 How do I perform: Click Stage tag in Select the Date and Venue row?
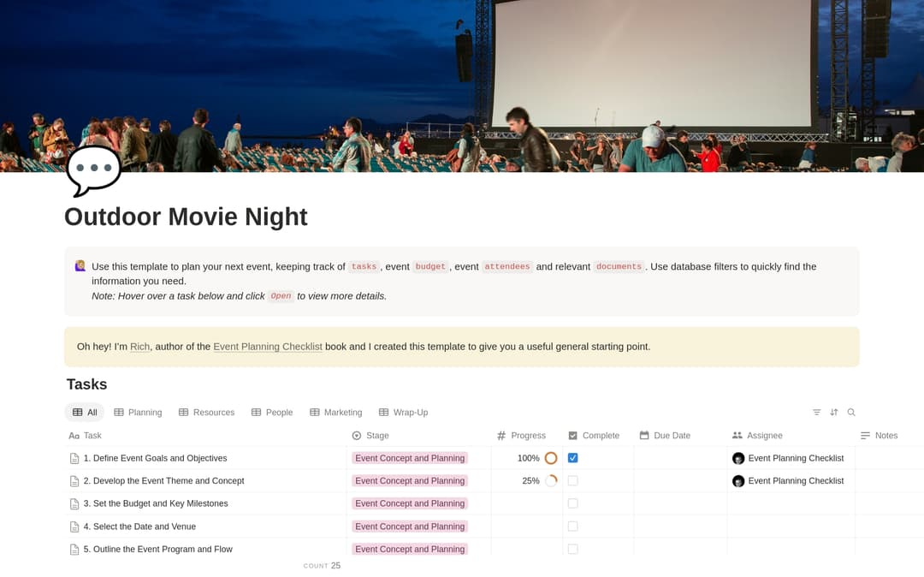[410, 526]
